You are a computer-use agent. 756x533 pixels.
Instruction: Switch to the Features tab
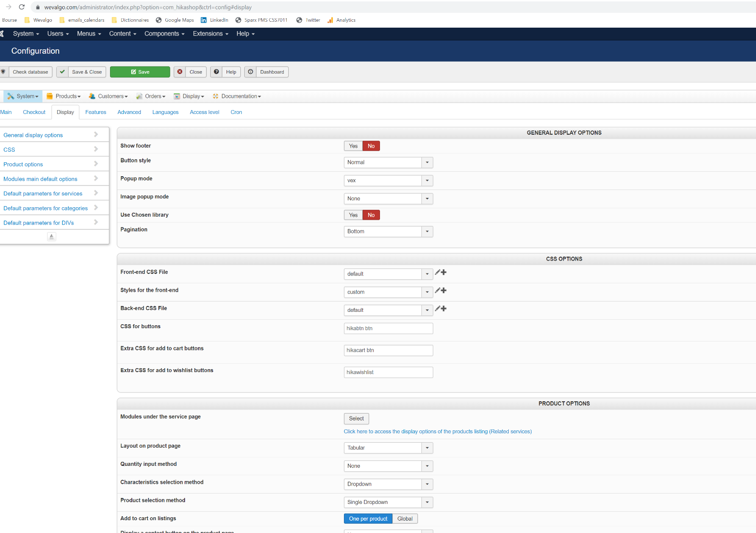pyautogui.click(x=96, y=113)
